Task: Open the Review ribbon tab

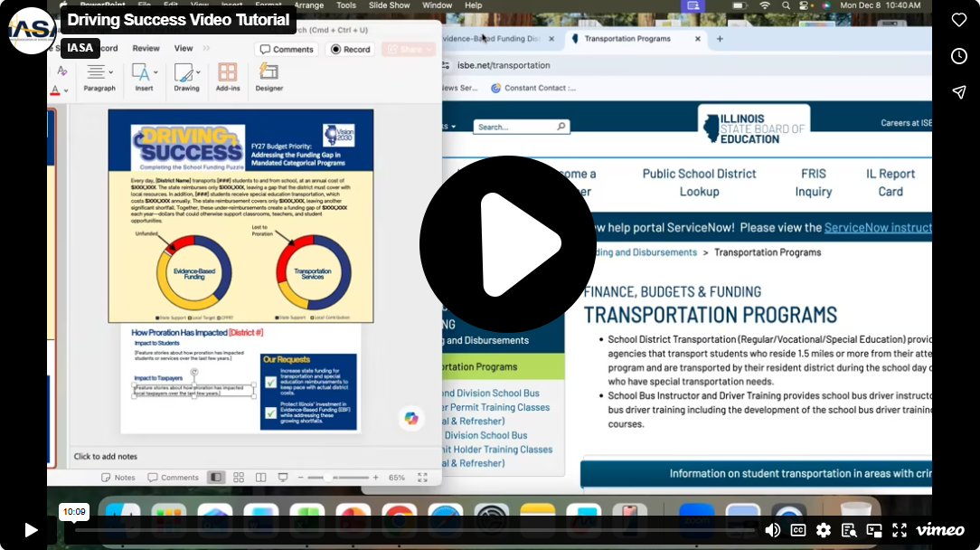Action: point(146,49)
